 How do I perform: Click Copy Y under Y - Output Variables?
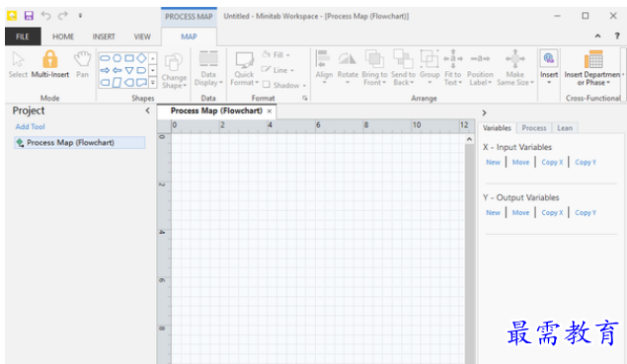click(586, 212)
